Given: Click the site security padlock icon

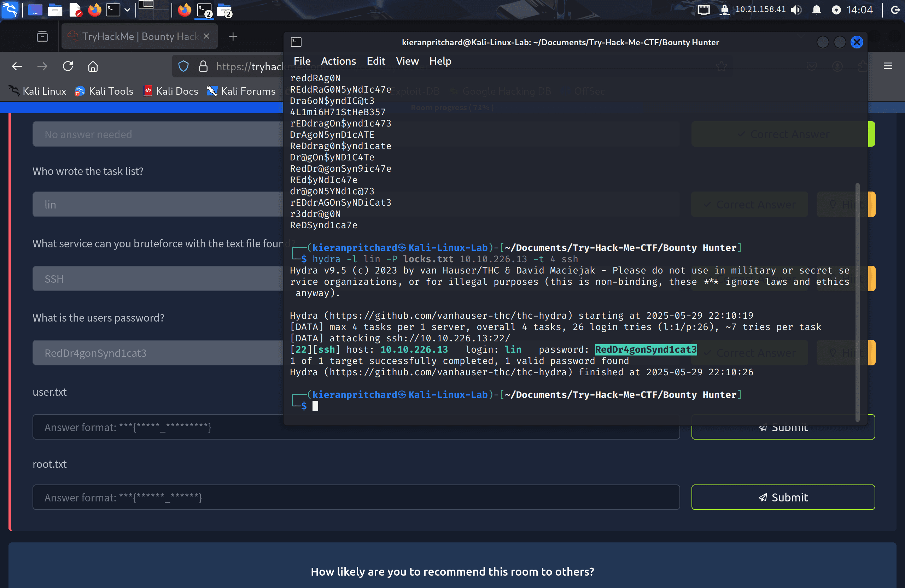Looking at the screenshot, I should pos(203,66).
